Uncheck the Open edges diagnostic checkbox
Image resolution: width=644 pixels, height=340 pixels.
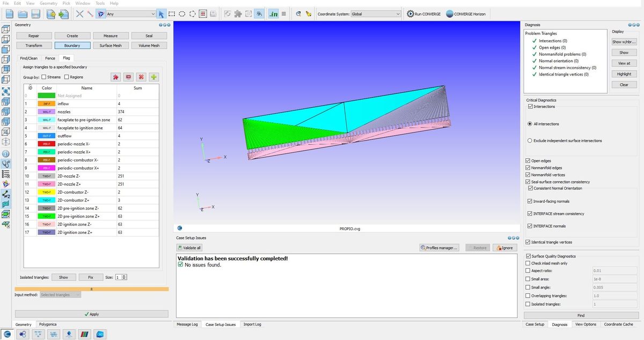(528, 160)
